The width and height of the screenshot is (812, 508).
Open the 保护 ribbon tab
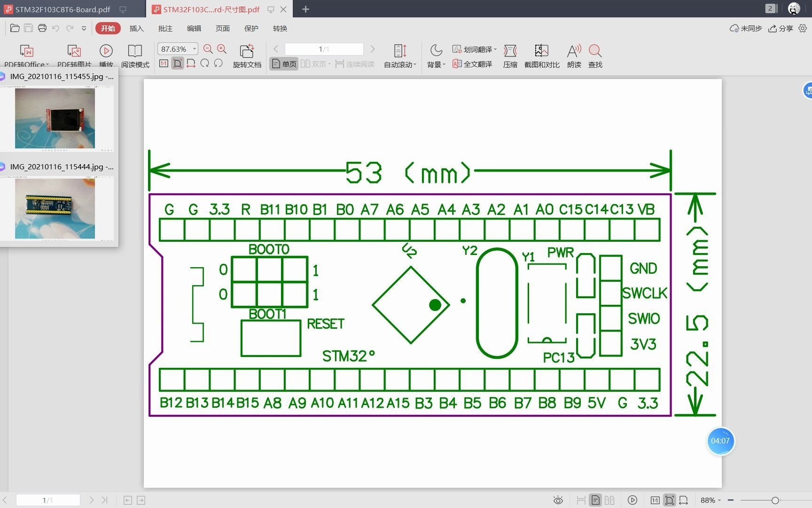point(251,28)
